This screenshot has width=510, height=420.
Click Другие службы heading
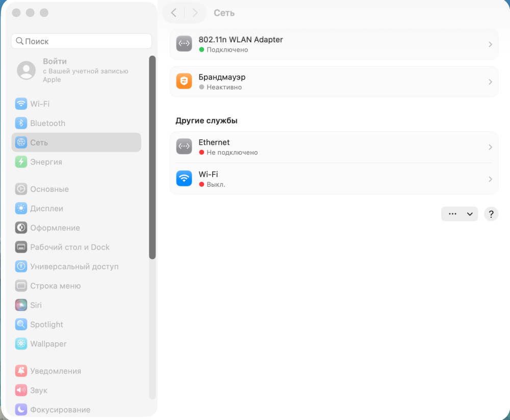click(207, 120)
